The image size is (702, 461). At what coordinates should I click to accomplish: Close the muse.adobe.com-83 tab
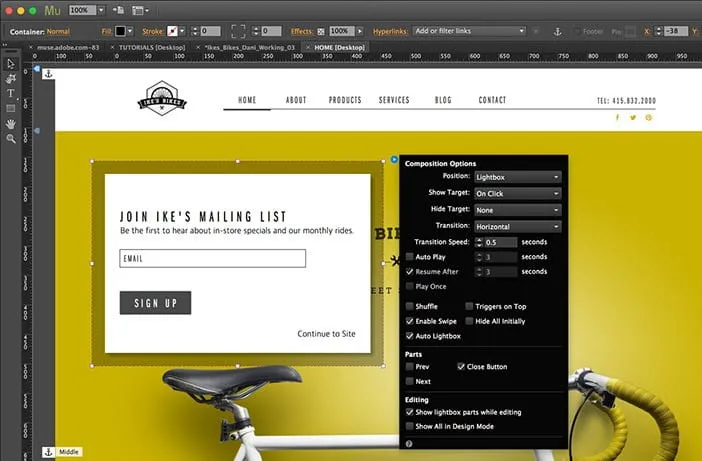(x=31, y=47)
